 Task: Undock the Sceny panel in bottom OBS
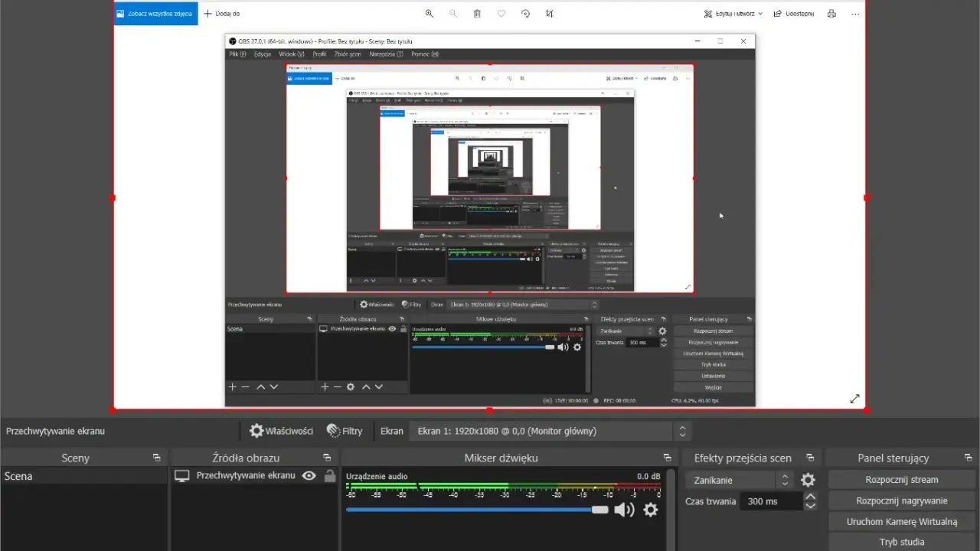coord(156,458)
